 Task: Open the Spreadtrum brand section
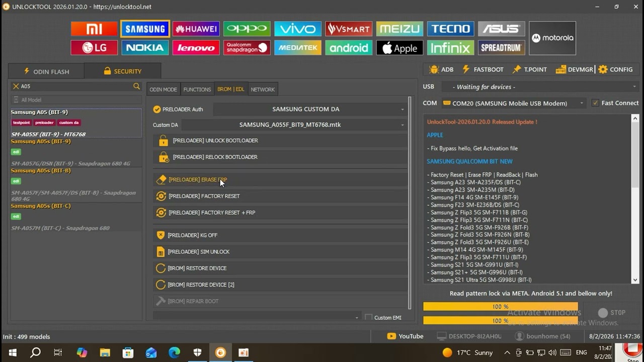tap(502, 48)
